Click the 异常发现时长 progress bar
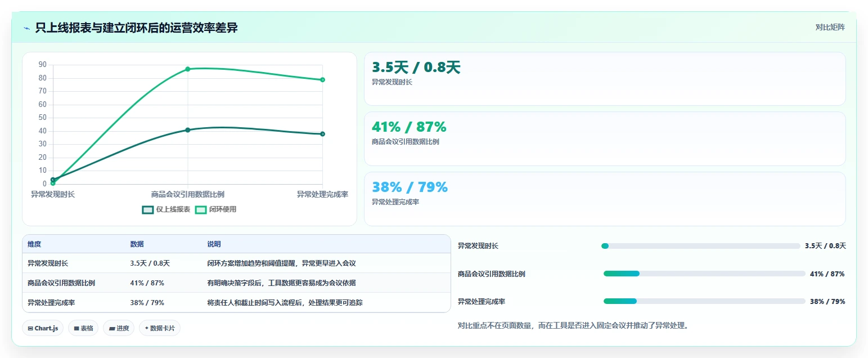The image size is (868, 358). point(700,246)
